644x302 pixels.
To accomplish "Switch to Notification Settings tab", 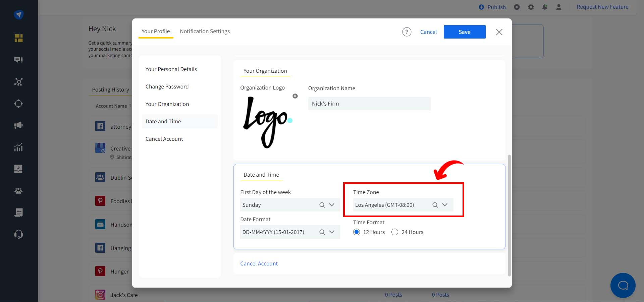I will pos(205,31).
